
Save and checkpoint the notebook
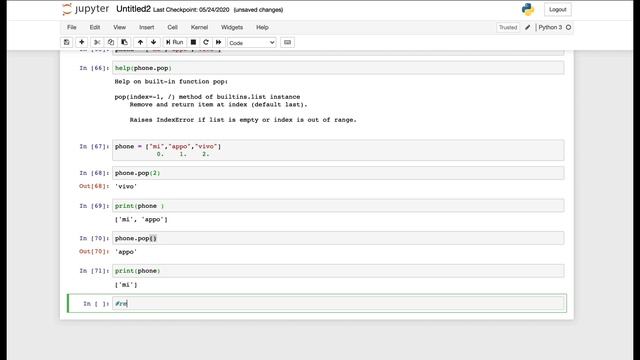coord(67,42)
